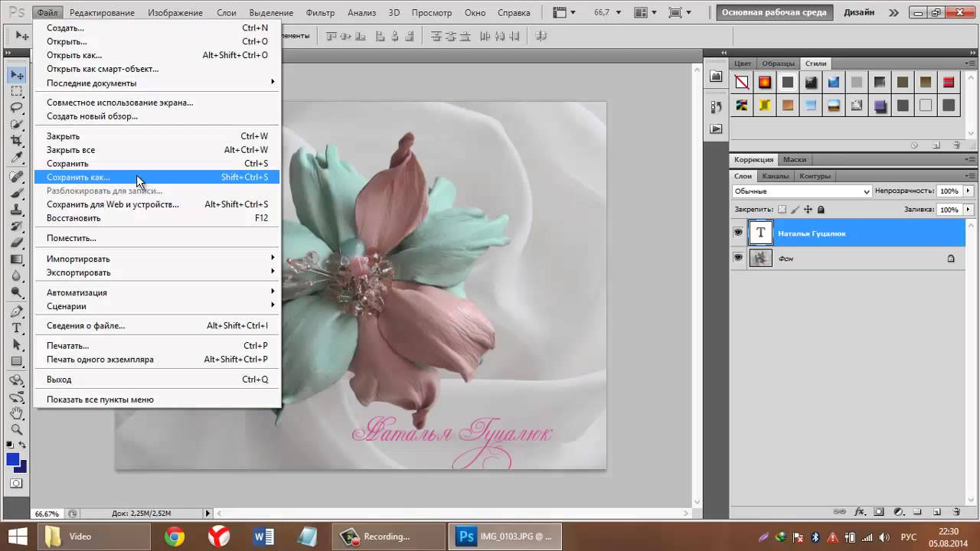Click the create new layer icon

pyautogui.click(x=936, y=512)
